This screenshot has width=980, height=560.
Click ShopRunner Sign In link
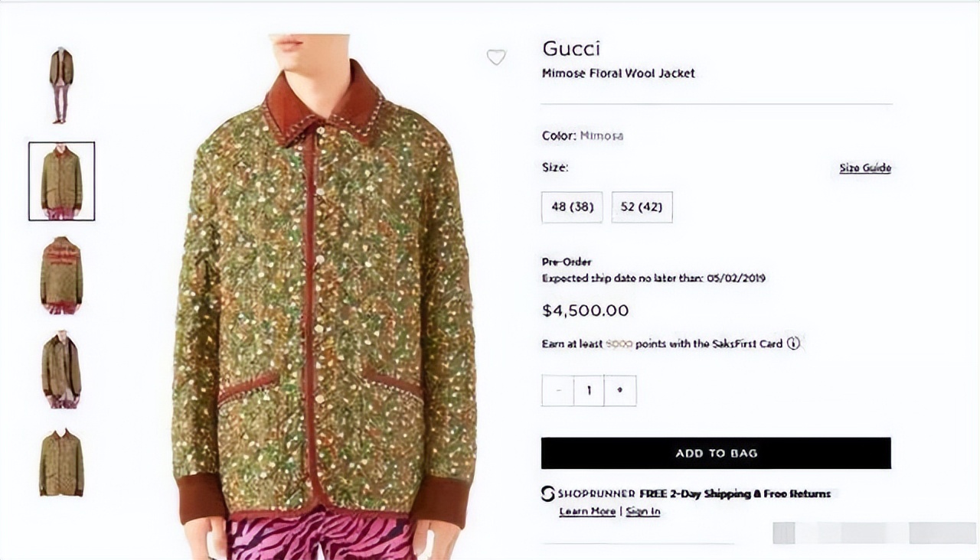643,511
